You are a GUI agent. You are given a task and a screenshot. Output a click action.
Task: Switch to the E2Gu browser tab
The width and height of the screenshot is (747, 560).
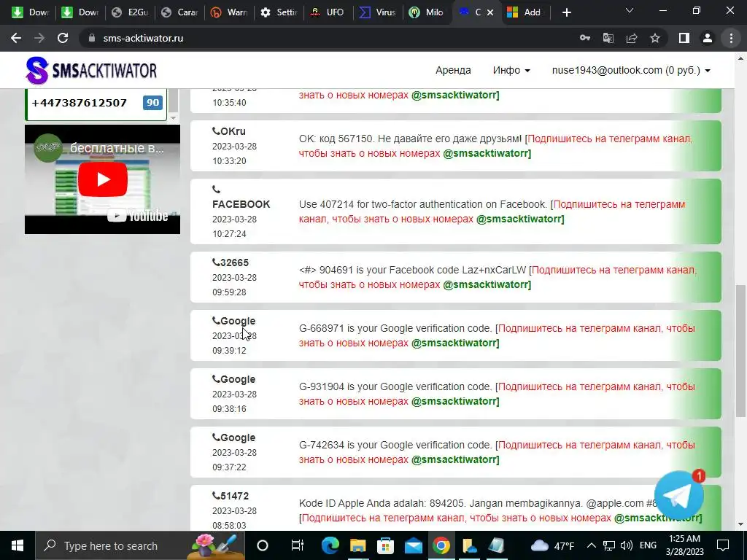[131, 12]
